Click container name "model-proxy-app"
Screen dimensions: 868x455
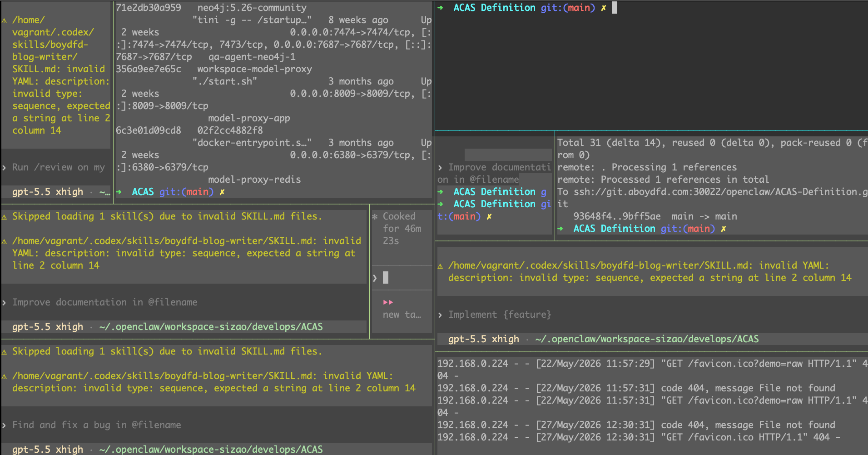[249, 118]
